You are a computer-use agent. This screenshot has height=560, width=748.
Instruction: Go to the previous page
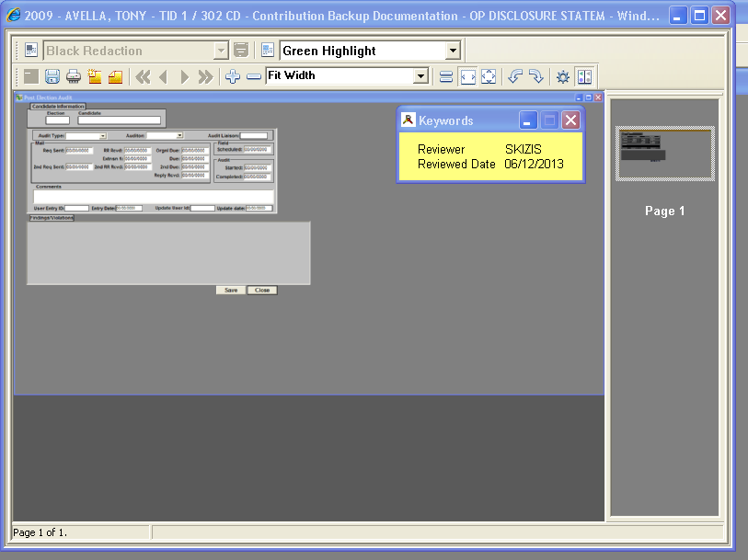coord(164,76)
